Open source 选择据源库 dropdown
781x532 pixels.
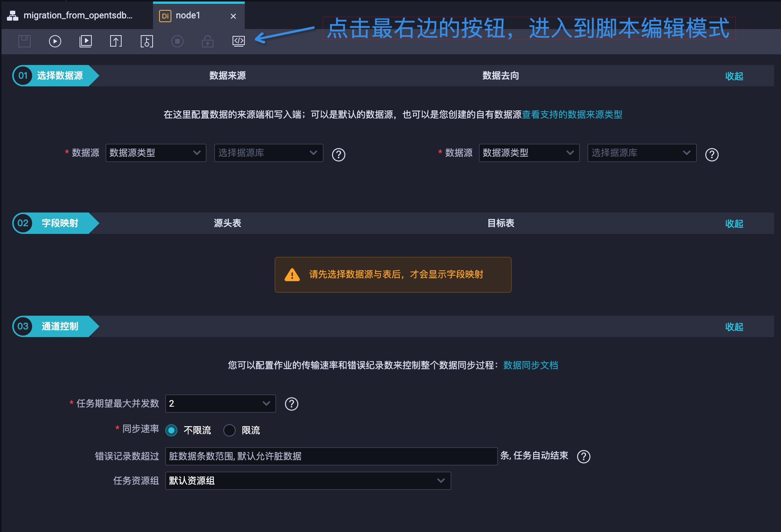coord(269,153)
